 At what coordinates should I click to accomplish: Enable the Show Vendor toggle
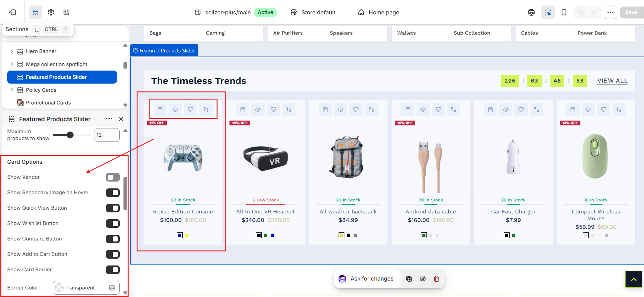click(113, 177)
